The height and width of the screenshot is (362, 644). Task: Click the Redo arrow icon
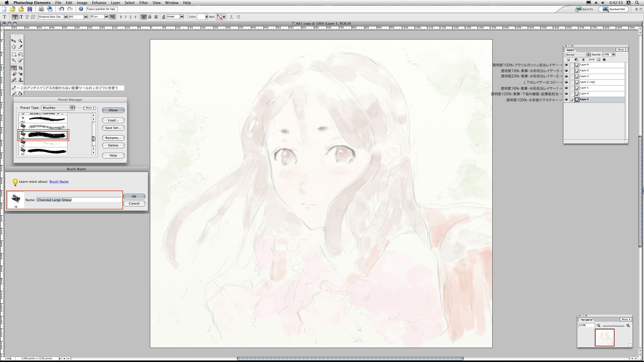[x=70, y=9]
